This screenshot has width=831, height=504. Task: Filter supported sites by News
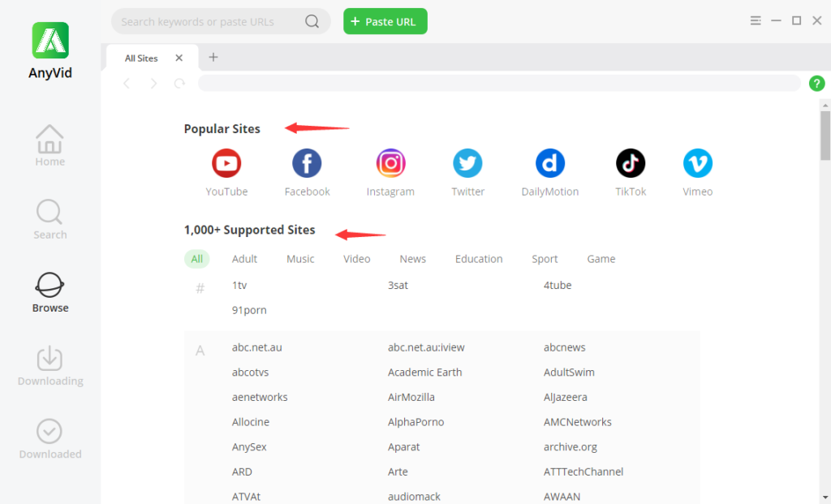413,259
